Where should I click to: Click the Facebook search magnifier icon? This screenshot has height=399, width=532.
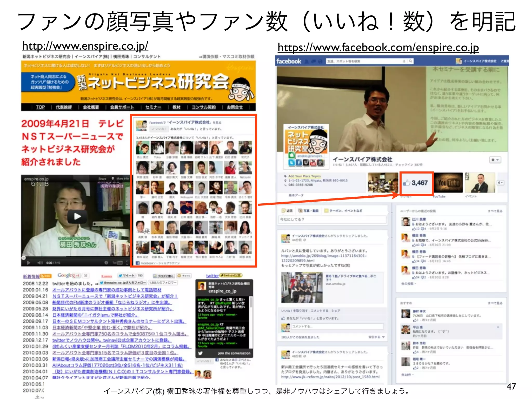[x=410, y=61]
